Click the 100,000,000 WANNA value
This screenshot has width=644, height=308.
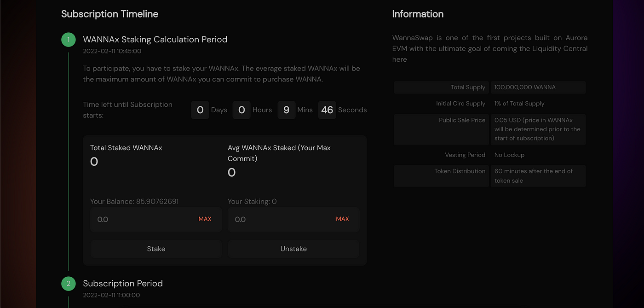click(x=525, y=87)
